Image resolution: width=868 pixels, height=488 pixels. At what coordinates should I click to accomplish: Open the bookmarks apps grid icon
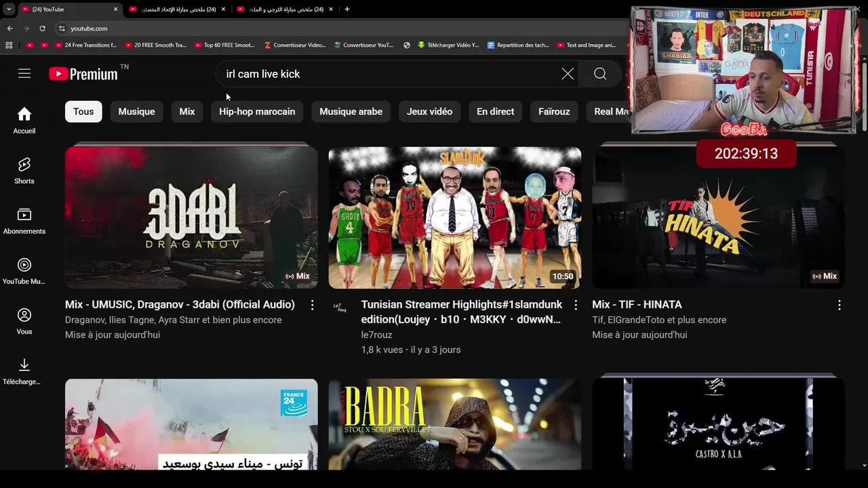coord(9,45)
